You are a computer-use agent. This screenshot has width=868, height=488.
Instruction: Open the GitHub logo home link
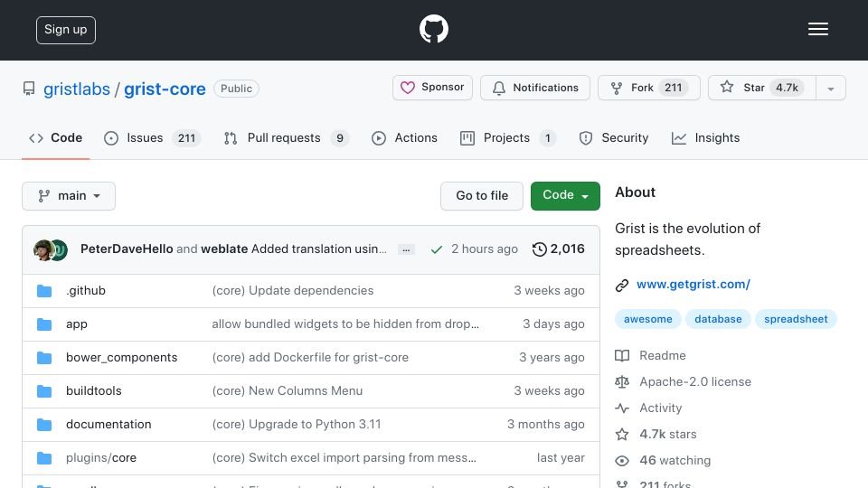tap(433, 29)
